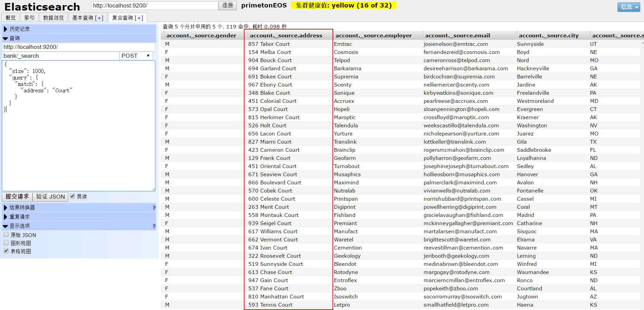Click inside the JSON query body editor
644x310 pixels.
(79, 126)
